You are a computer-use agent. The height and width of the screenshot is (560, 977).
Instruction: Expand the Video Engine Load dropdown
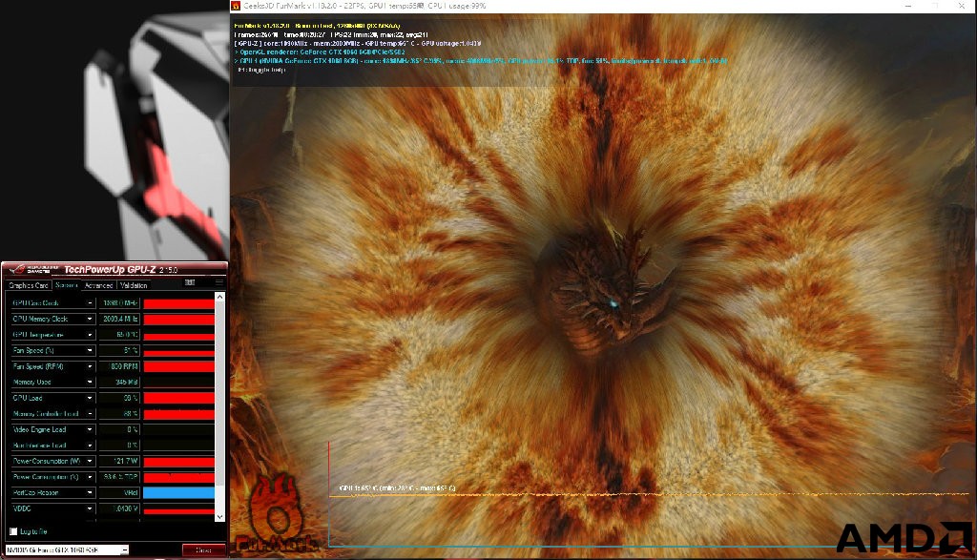tap(90, 430)
